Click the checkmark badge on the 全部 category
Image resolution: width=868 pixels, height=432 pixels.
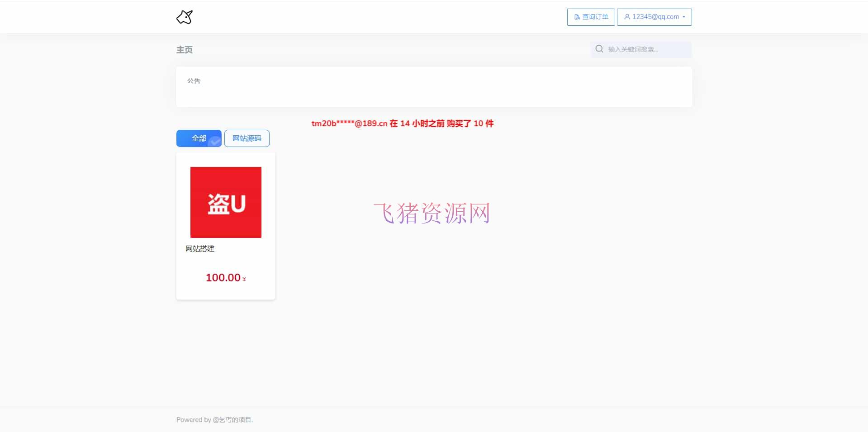pyautogui.click(x=214, y=142)
